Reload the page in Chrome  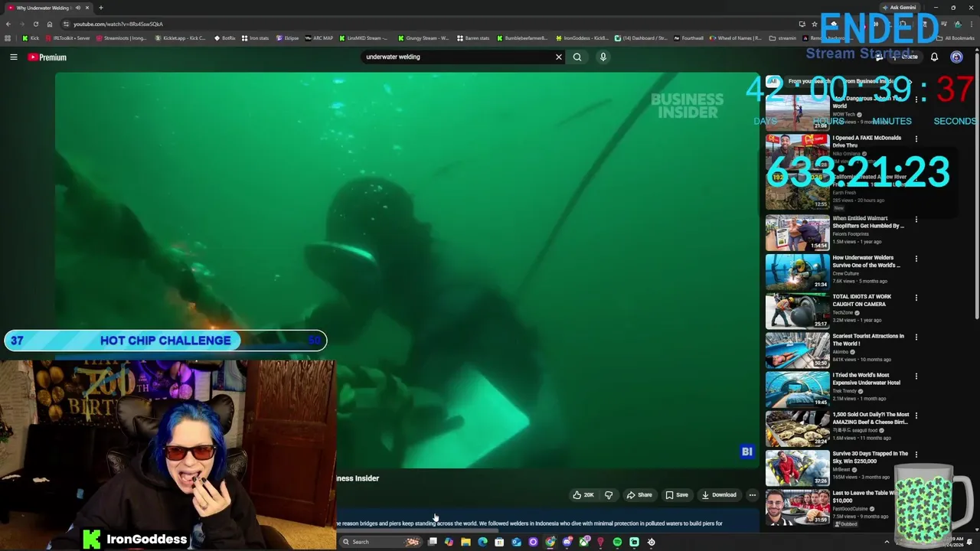coord(35,24)
